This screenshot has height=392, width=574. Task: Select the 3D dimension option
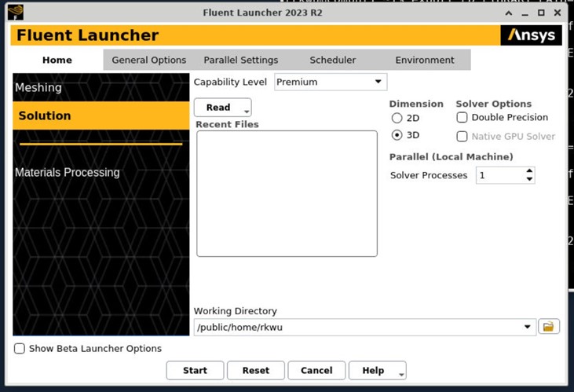coord(397,135)
